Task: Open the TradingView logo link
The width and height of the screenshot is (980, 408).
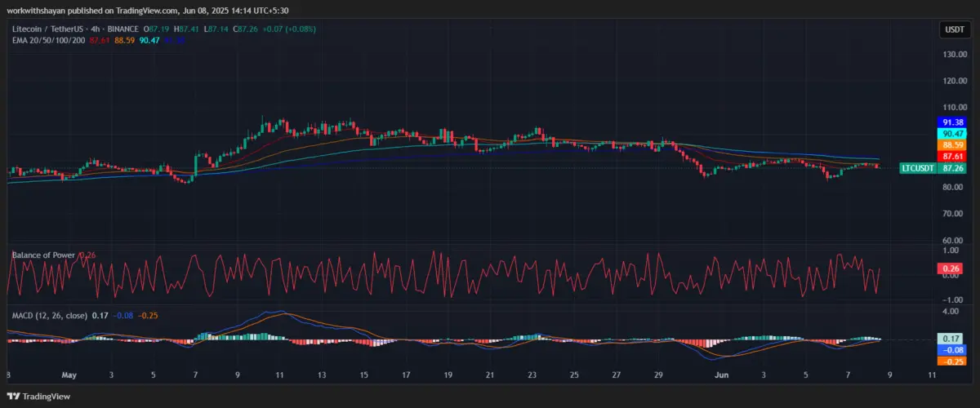Action: tap(39, 397)
